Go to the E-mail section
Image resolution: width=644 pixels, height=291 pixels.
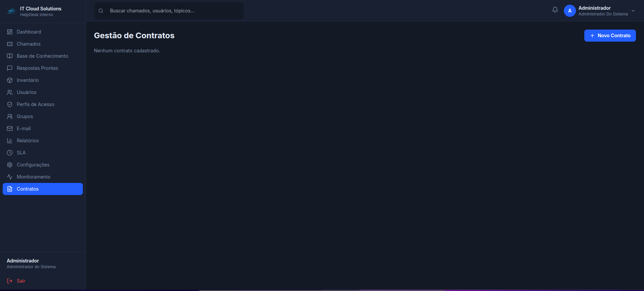(x=43, y=129)
